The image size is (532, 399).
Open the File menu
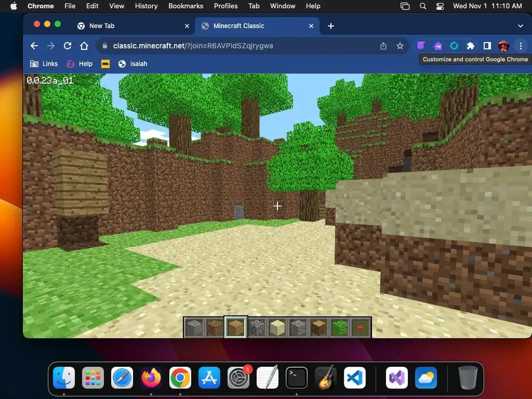click(70, 6)
